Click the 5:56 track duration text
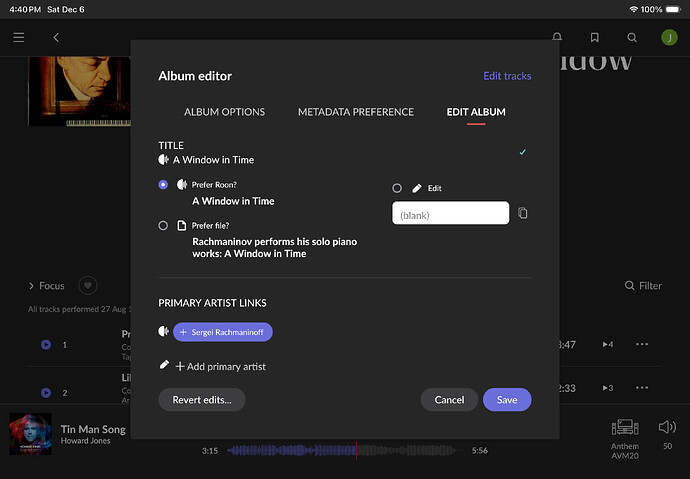Image resolution: width=690 pixels, height=479 pixels. (480, 450)
